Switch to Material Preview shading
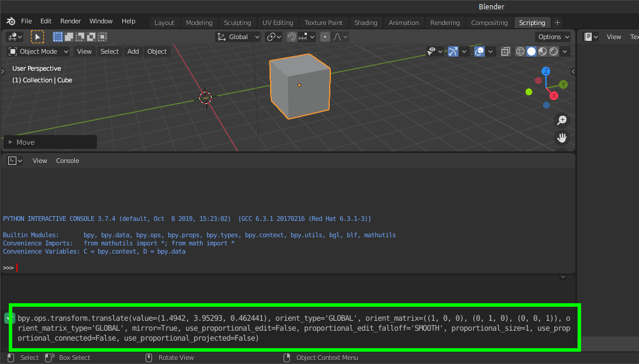The image size is (639, 364). click(541, 51)
